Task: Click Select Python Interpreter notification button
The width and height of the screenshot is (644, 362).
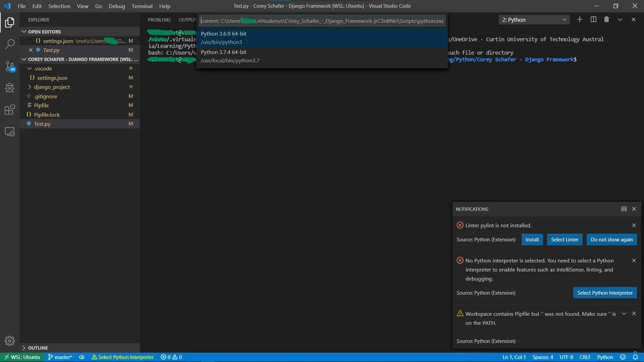Action: (605, 293)
